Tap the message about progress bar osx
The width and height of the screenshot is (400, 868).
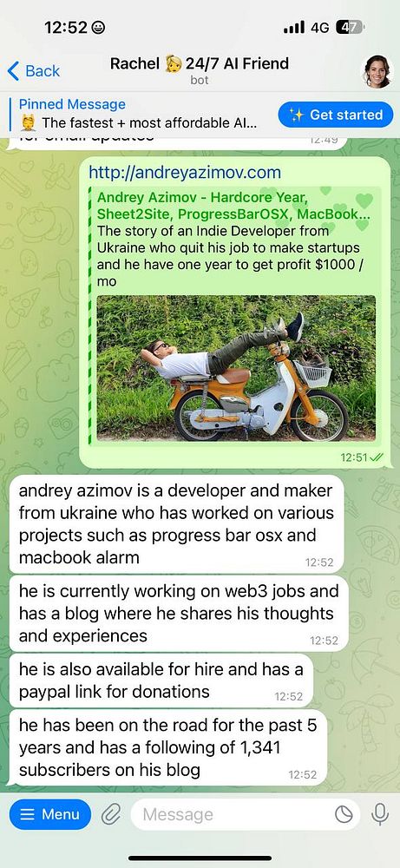point(176,524)
